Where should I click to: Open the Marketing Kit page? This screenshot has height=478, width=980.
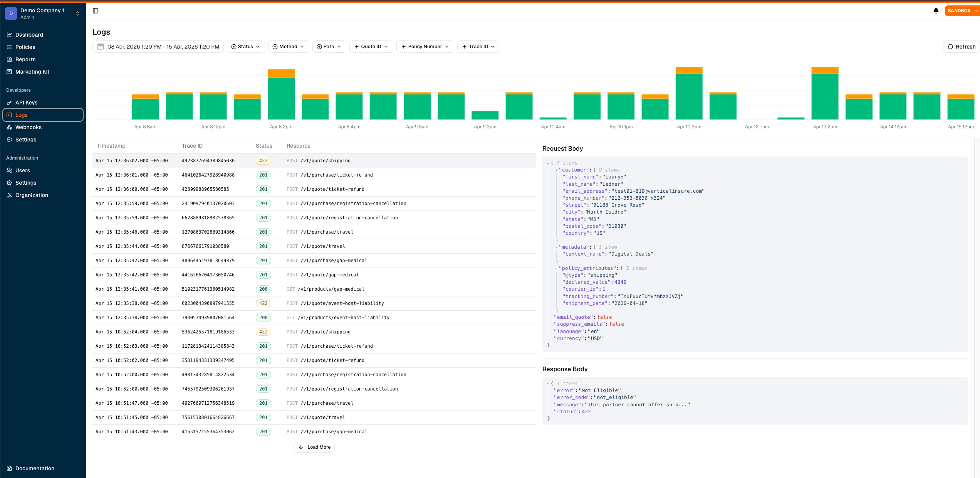click(x=32, y=72)
